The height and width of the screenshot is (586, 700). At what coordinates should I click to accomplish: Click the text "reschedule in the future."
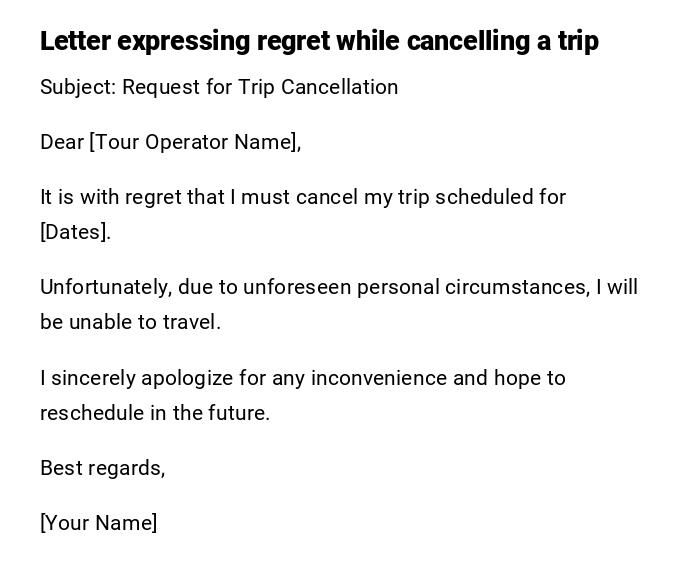point(155,413)
